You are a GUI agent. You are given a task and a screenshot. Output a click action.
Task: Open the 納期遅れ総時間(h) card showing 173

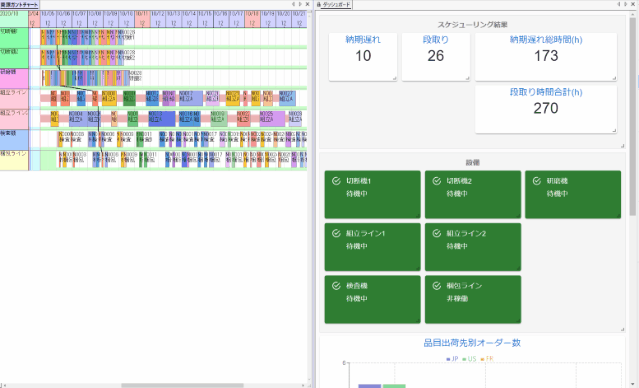(x=546, y=57)
